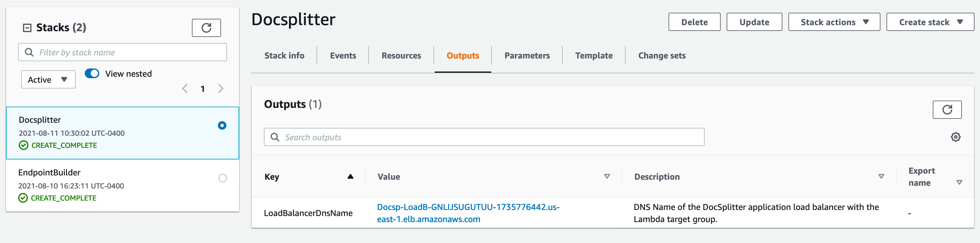Refresh the Stacks list
Viewport: 980px width, 243px height.
206,28
